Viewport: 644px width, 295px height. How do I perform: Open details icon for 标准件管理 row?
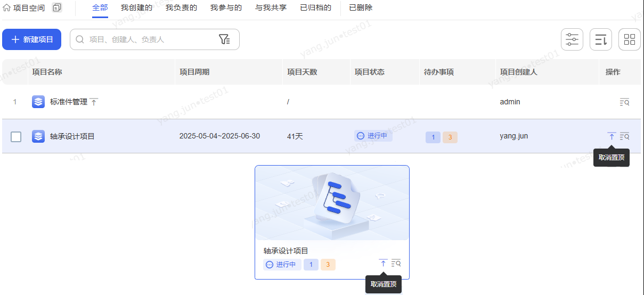coord(625,102)
